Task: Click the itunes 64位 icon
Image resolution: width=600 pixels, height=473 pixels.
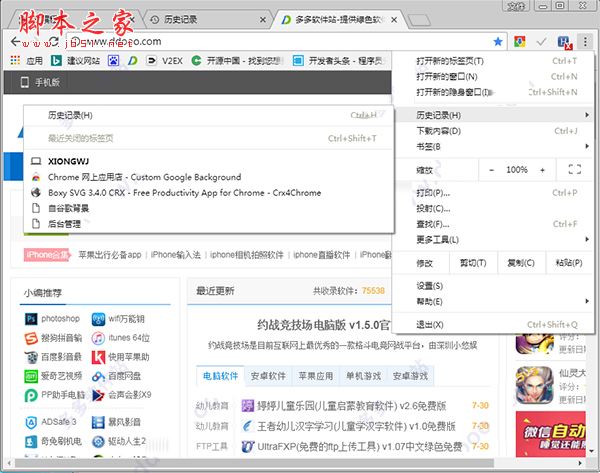Action: pyautogui.click(x=98, y=338)
